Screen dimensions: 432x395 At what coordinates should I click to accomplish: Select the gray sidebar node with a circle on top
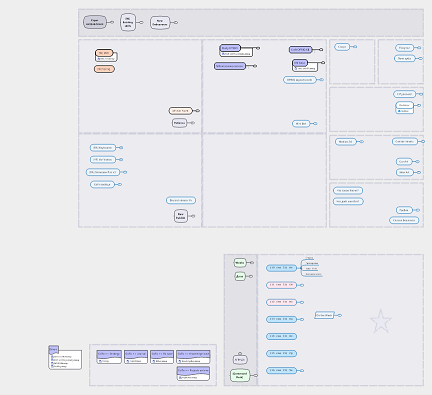click(x=240, y=359)
